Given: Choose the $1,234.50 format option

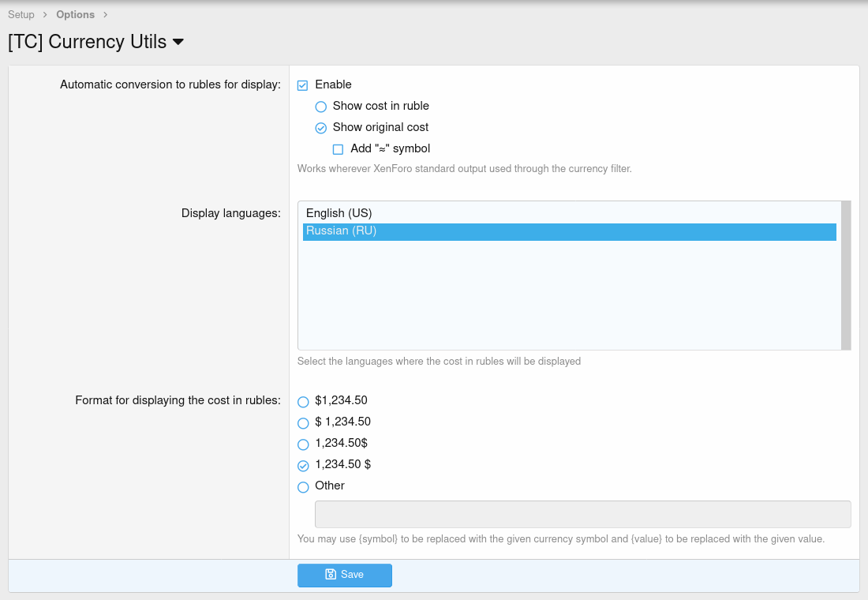Looking at the screenshot, I should tap(303, 402).
